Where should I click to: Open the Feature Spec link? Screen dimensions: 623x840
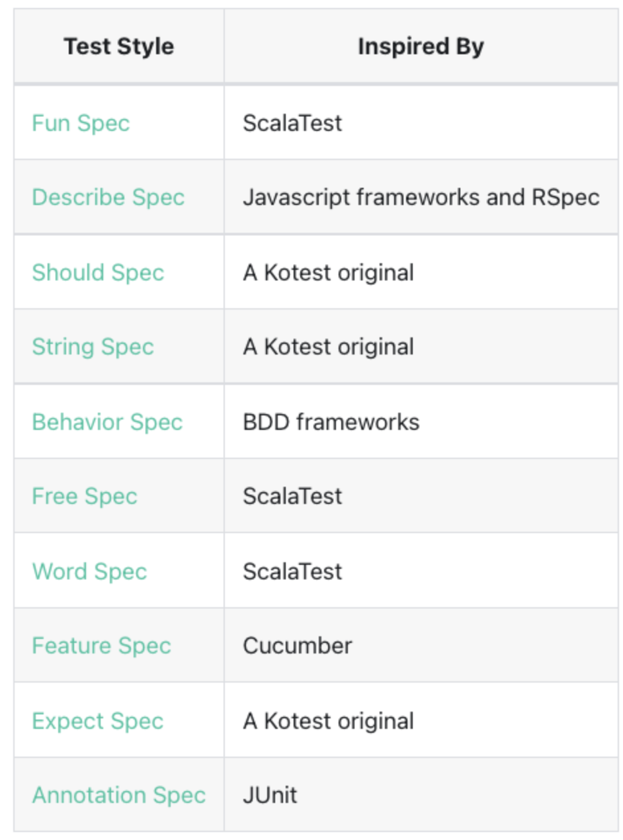click(x=101, y=646)
